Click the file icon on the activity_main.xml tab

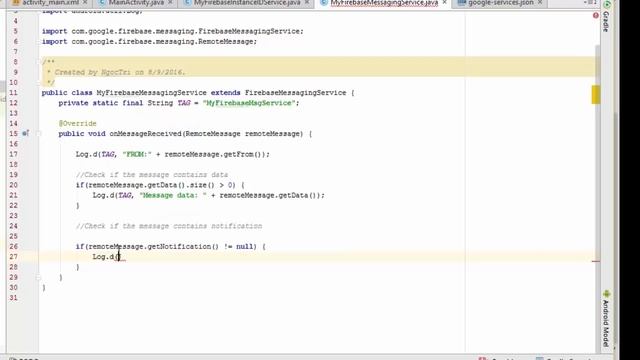click(16, 2)
